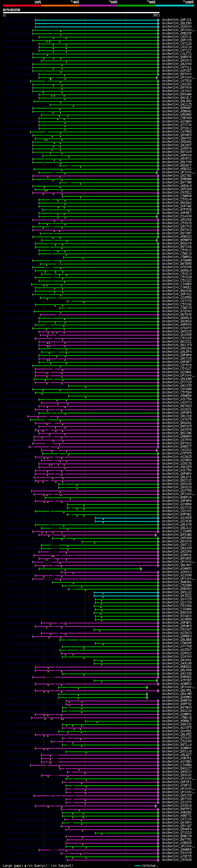
Task: Select label UniRef100_C0LF72
Action: coord(177,54)
